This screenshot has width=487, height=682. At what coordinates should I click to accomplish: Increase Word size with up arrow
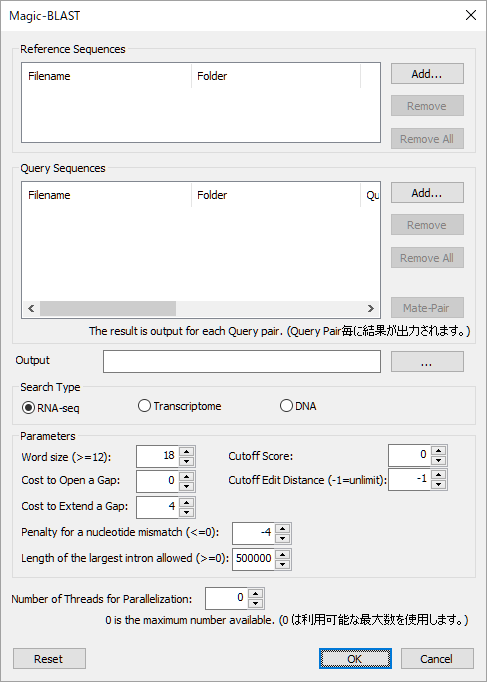[x=187, y=451]
